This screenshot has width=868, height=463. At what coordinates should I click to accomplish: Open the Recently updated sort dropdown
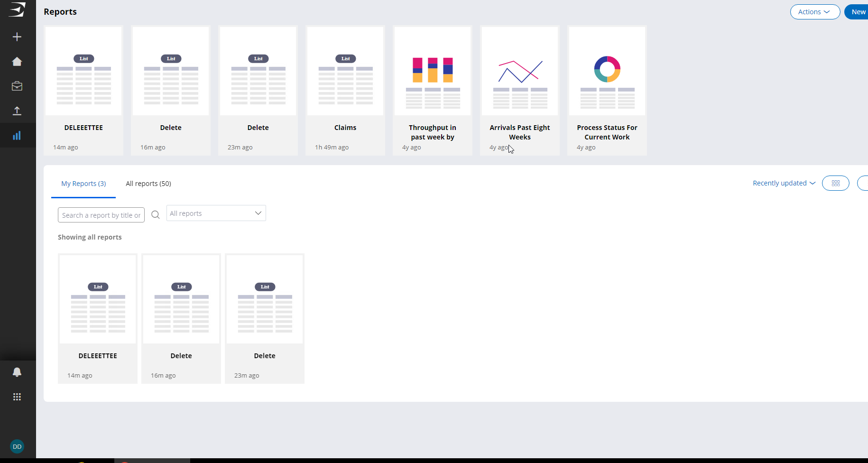coord(784,183)
